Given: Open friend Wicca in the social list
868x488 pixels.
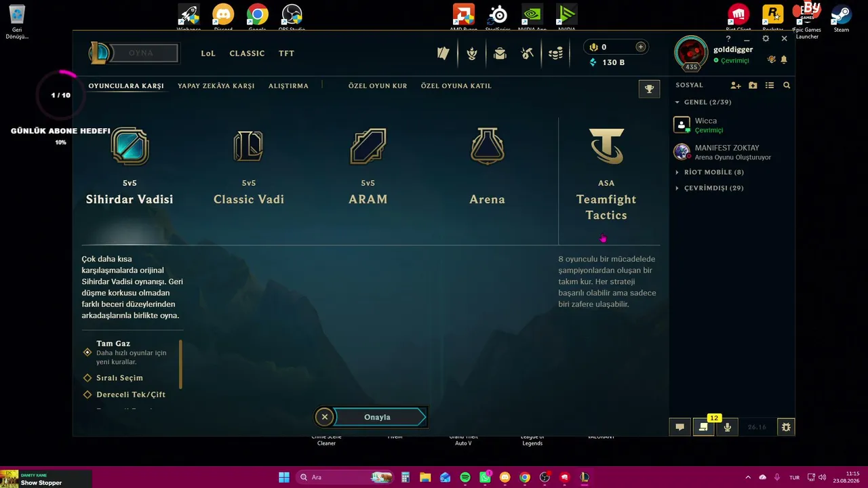Looking at the screenshot, I should (x=732, y=125).
